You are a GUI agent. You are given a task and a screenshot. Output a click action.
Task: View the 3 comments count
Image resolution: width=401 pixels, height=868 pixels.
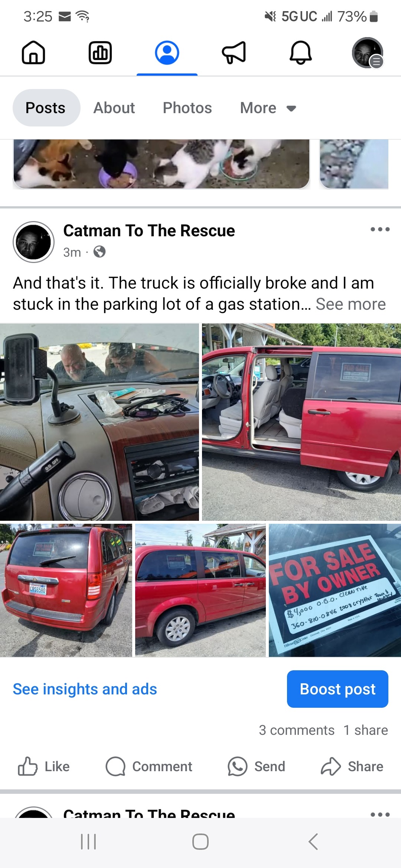click(297, 730)
